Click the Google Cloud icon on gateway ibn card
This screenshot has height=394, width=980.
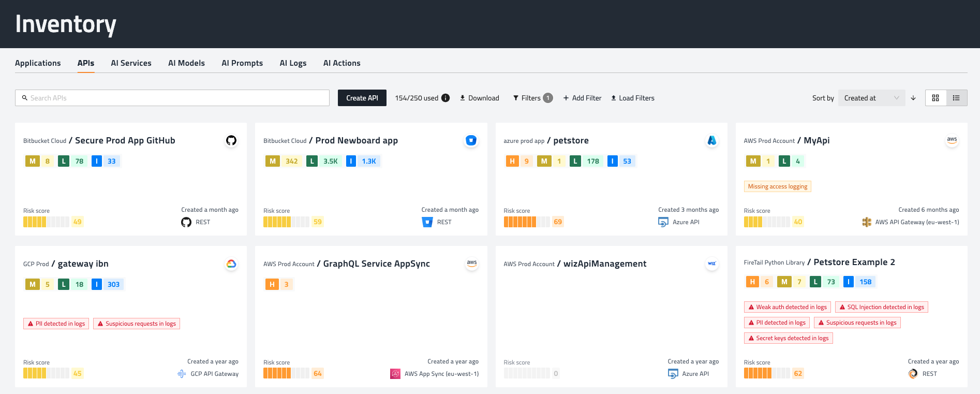tap(231, 264)
